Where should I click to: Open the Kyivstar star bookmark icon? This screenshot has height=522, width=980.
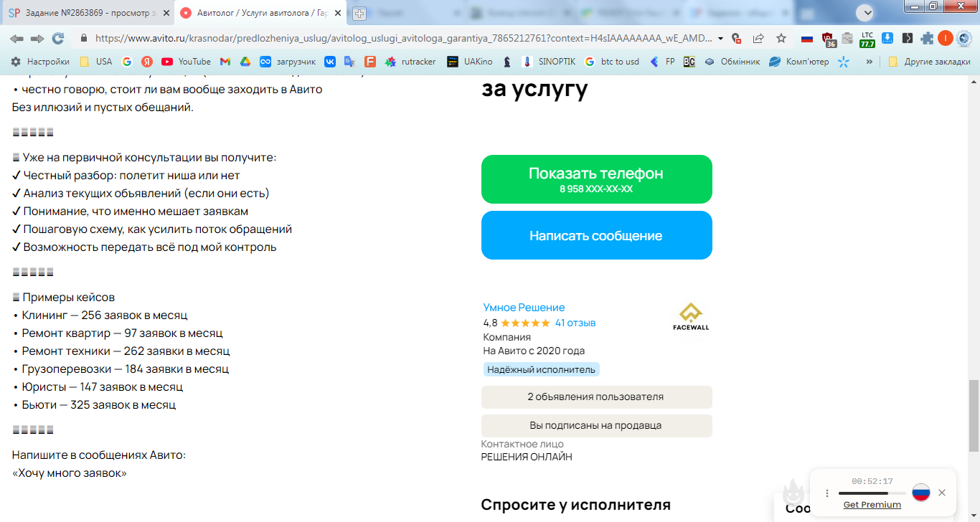(844, 62)
